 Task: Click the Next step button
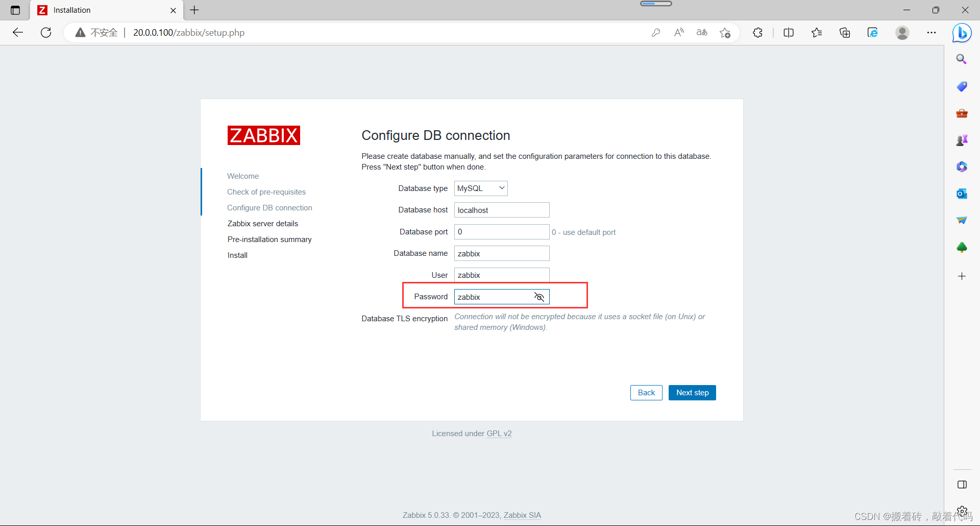click(x=692, y=393)
